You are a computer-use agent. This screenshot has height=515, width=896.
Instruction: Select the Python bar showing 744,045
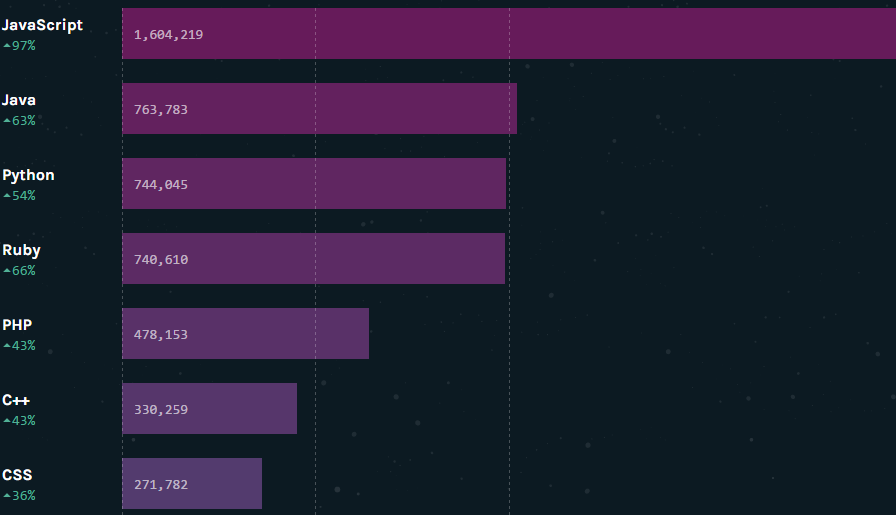tap(314, 183)
